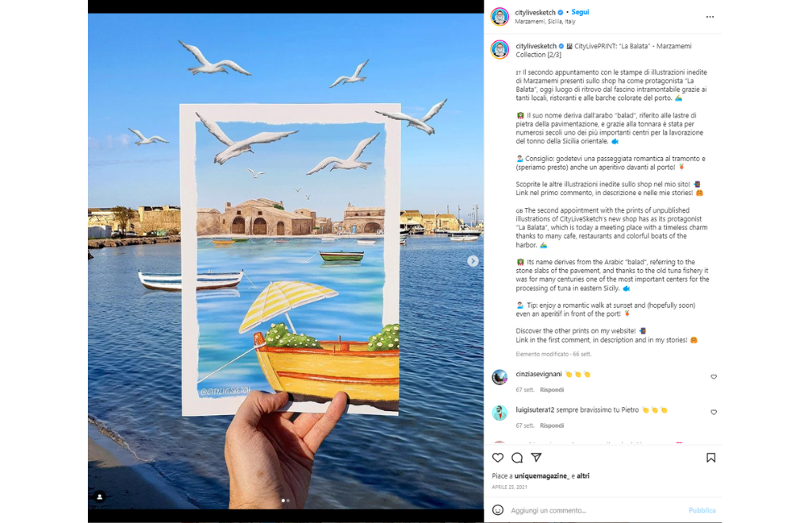Open Marzamemi, Sicilia, Italy location link
Viewport: 812px width, 523px height.
click(545, 21)
